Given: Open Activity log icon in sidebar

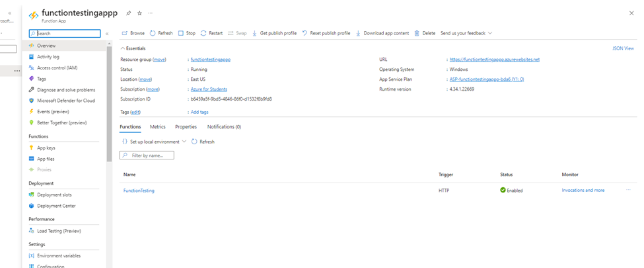Looking at the screenshot, I should tap(31, 57).
